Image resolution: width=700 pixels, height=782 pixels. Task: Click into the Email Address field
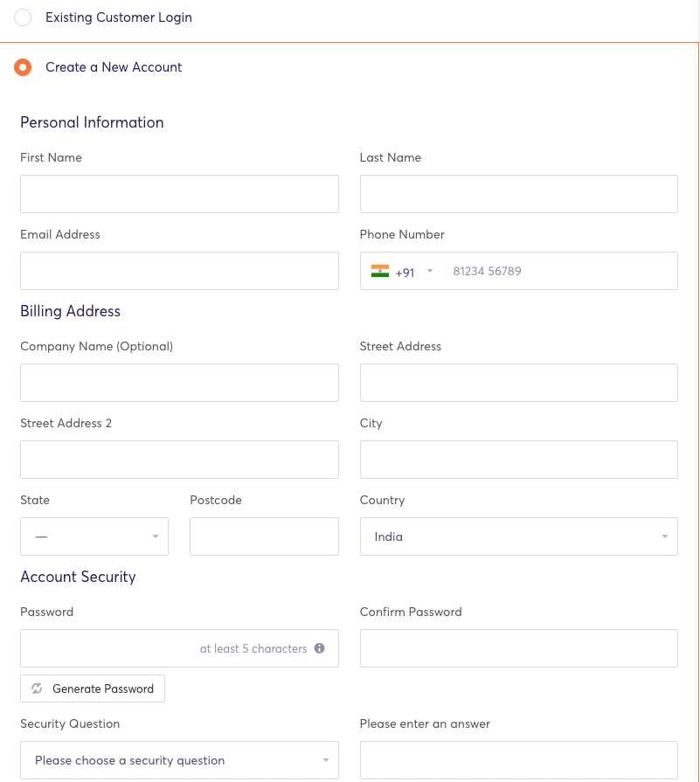pyautogui.click(x=179, y=271)
